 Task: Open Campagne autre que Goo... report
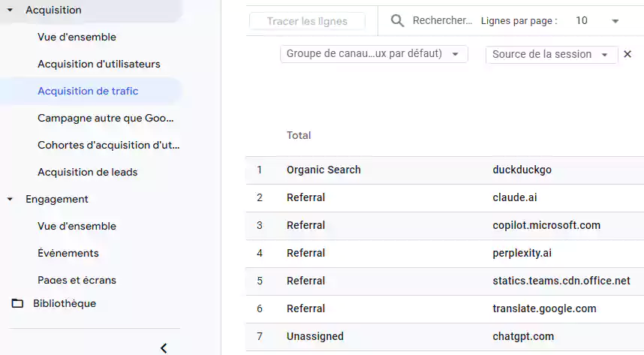106,119
